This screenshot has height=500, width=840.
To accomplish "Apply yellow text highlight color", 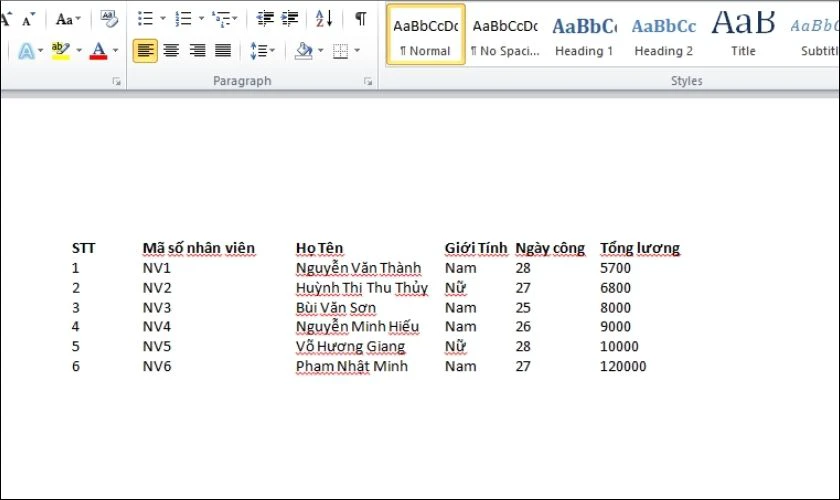I will coord(61,51).
